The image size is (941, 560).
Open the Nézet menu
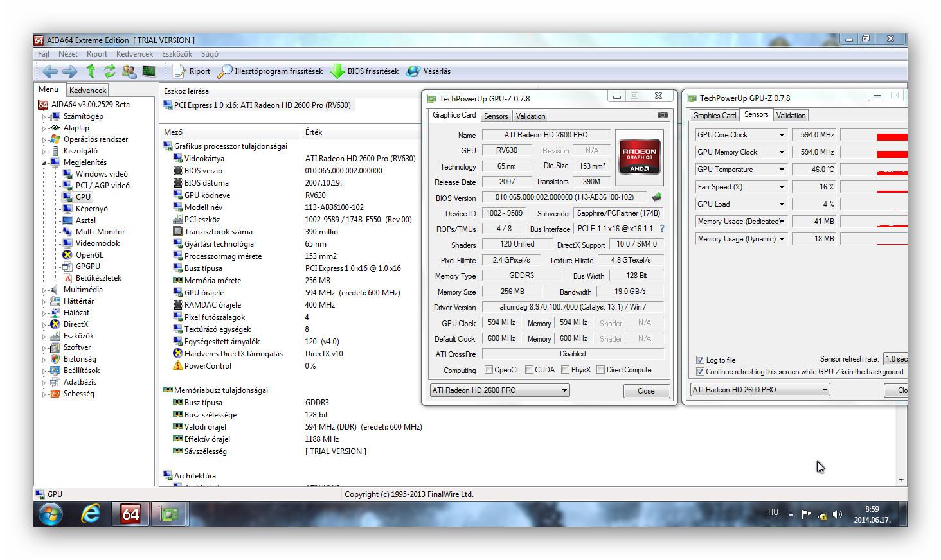click(x=68, y=54)
